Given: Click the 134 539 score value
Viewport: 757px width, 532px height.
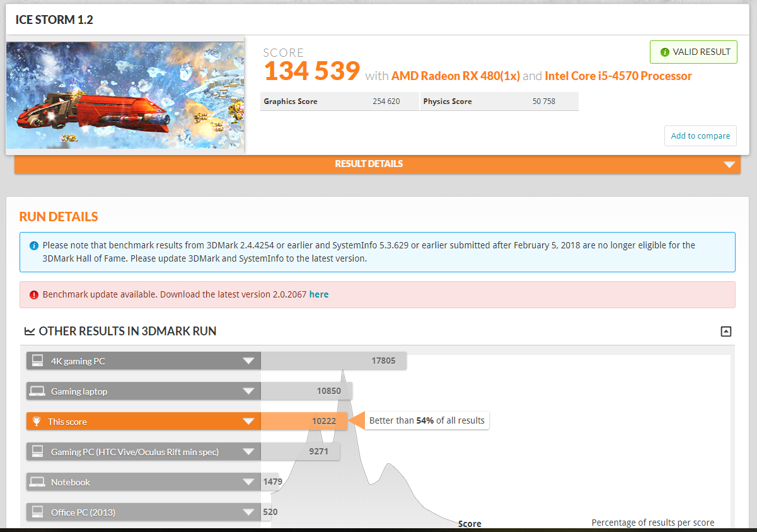Looking at the screenshot, I should click(x=312, y=71).
